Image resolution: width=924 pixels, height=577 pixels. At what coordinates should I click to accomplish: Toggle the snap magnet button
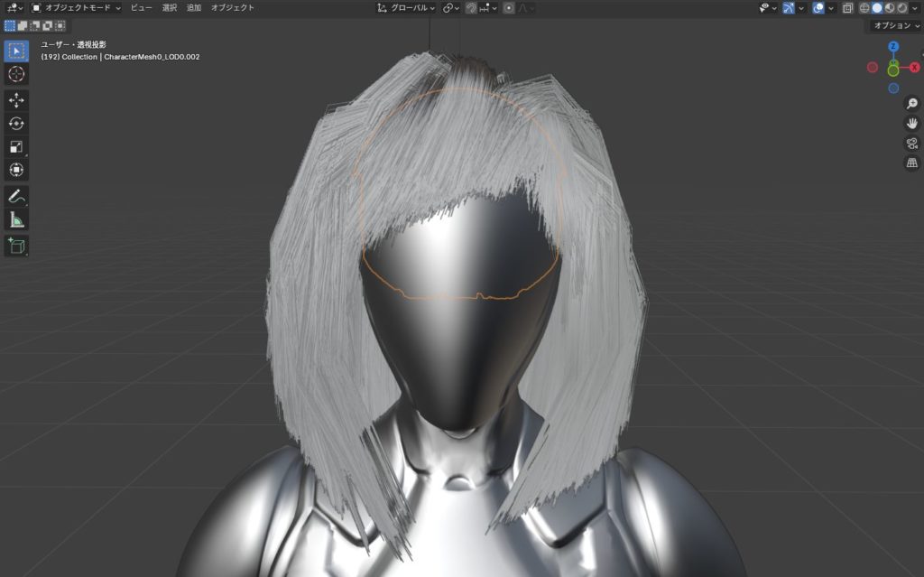pos(472,8)
